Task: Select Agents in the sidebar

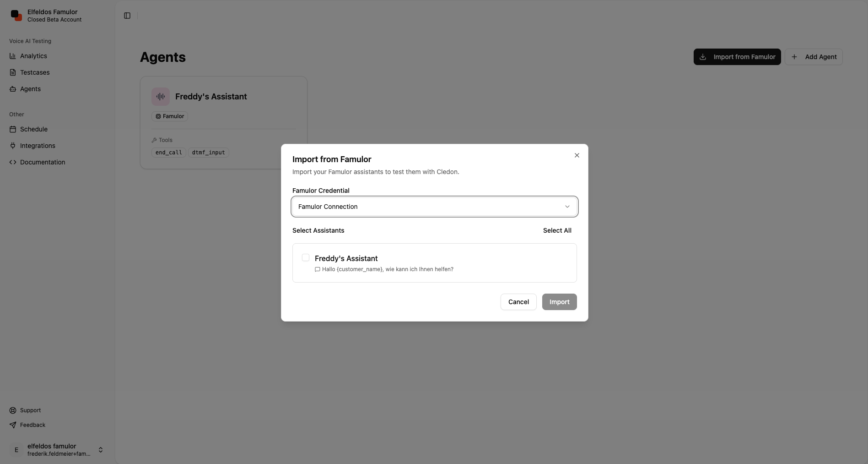Action: (30, 88)
